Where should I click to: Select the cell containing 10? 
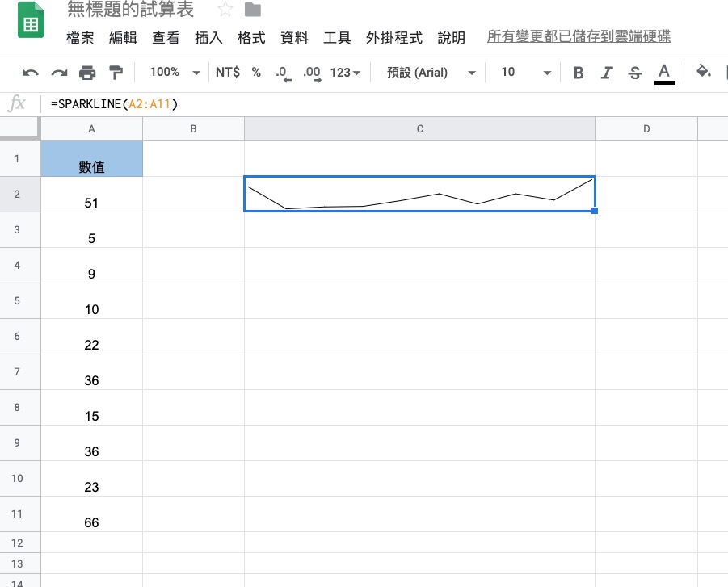coord(91,300)
